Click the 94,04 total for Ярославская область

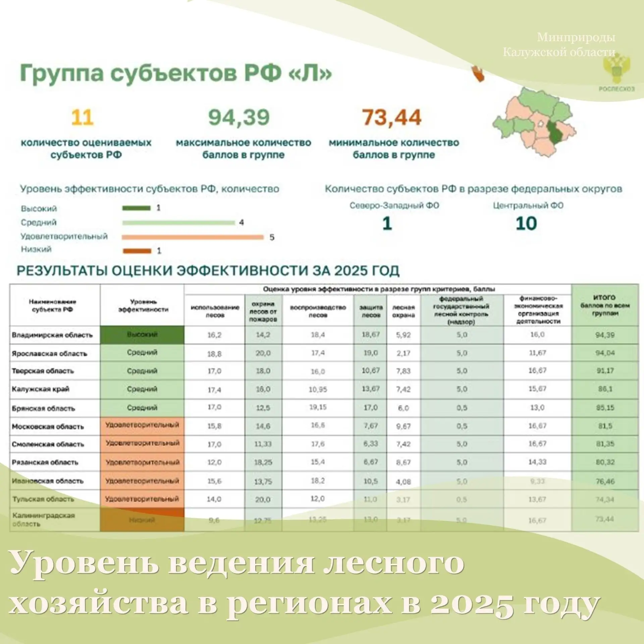[x=605, y=353]
